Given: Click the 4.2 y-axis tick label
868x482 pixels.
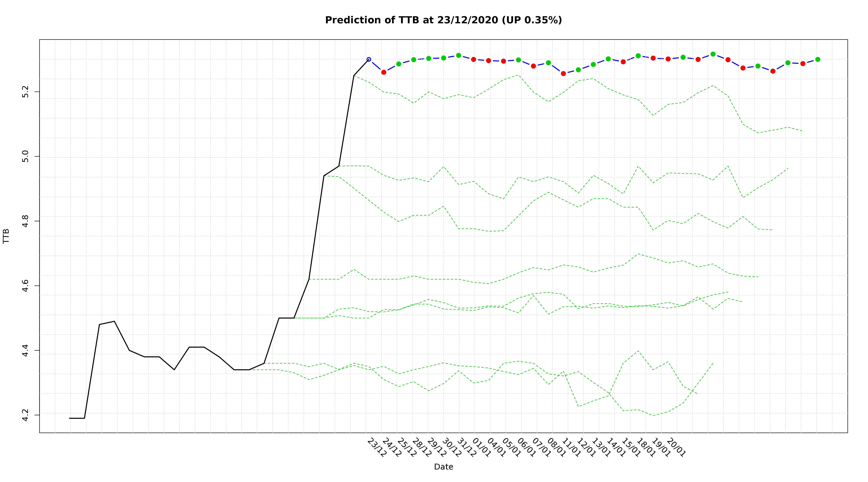Looking at the screenshot, I should (26, 415).
